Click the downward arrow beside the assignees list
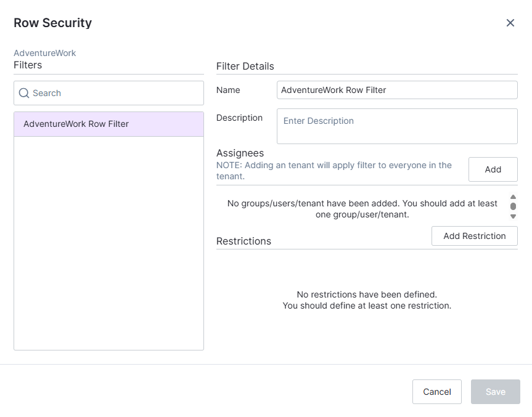Image resolution: width=532 pixels, height=417 pixels. [513, 216]
